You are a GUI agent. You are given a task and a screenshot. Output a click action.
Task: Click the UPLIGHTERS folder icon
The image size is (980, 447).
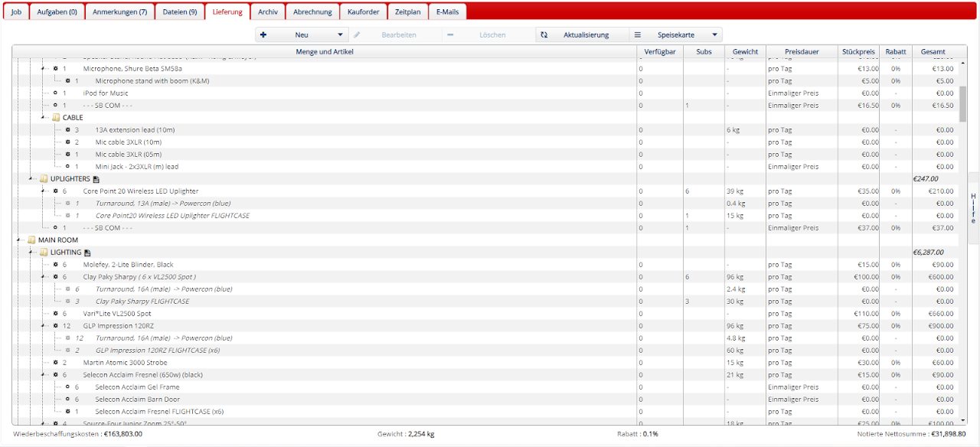pyautogui.click(x=44, y=179)
